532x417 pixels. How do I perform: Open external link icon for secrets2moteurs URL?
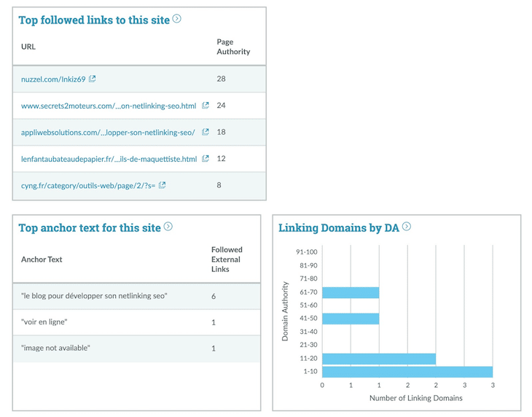click(x=206, y=106)
